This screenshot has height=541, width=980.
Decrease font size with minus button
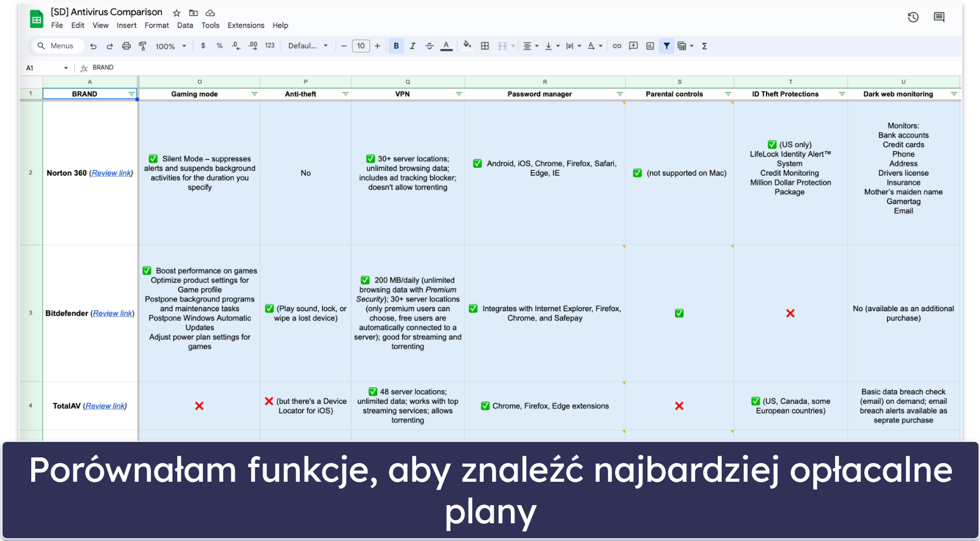(x=343, y=46)
